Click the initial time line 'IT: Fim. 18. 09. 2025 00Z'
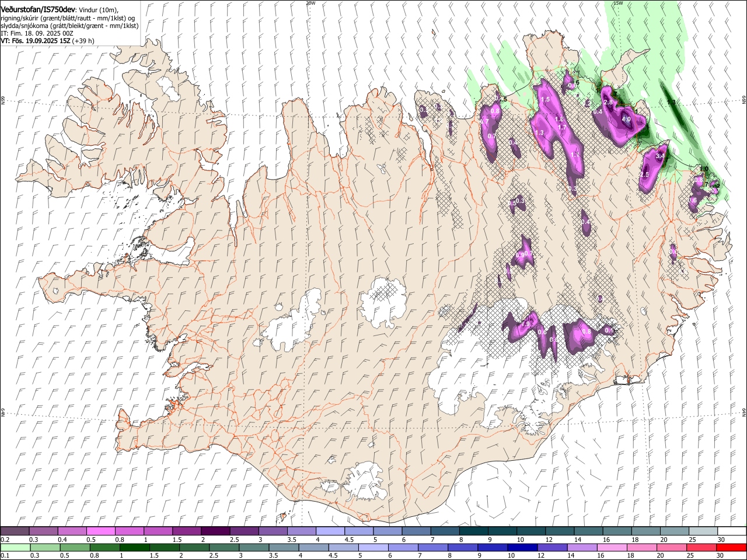Image resolution: width=747 pixels, height=560 pixels. [x=37, y=34]
